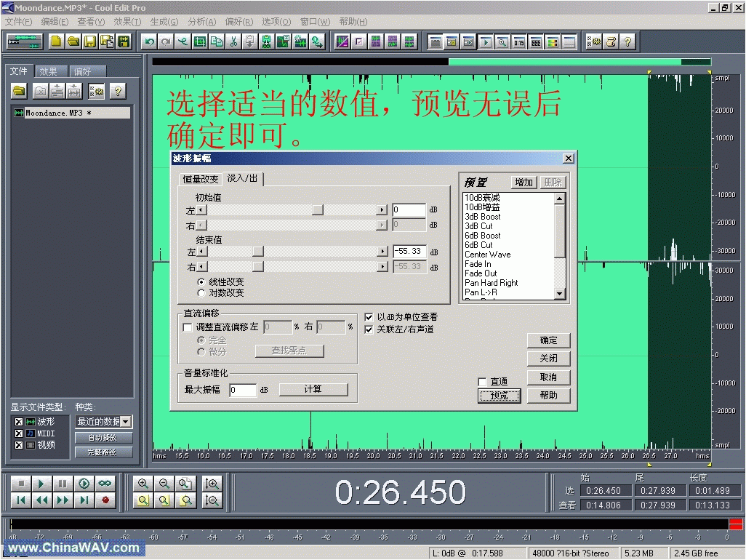746x560 pixels.
Task: Open a file with the toolbar Open icon
Action: tap(73, 41)
